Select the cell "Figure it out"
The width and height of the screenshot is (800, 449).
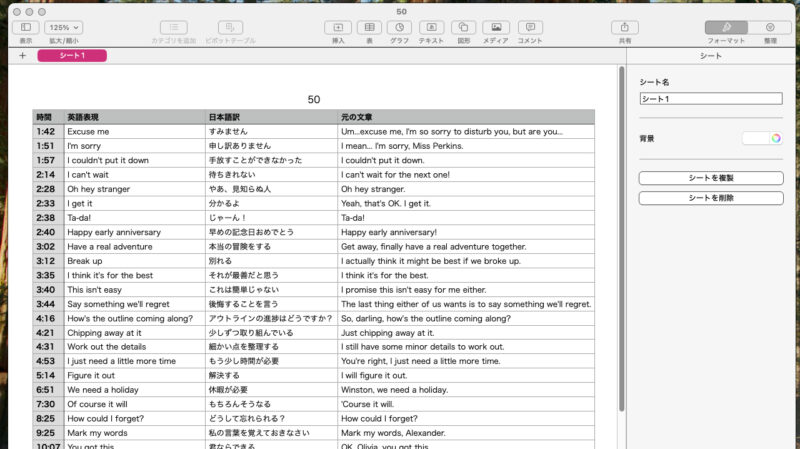pyautogui.click(x=135, y=376)
